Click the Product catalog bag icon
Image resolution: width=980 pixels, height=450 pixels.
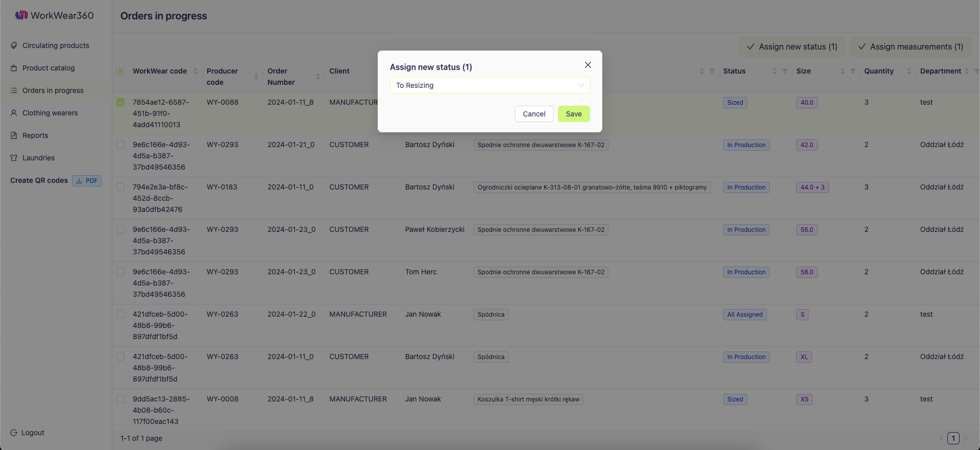coord(14,68)
